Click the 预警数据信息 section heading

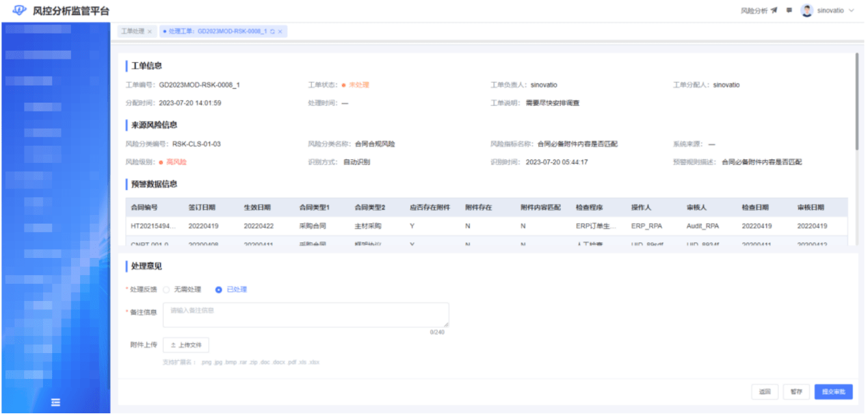(x=154, y=183)
